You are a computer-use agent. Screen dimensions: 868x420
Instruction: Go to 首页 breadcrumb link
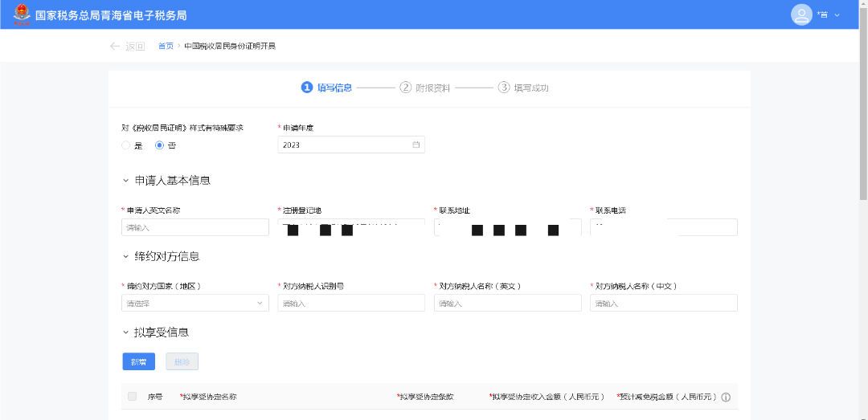tap(165, 46)
